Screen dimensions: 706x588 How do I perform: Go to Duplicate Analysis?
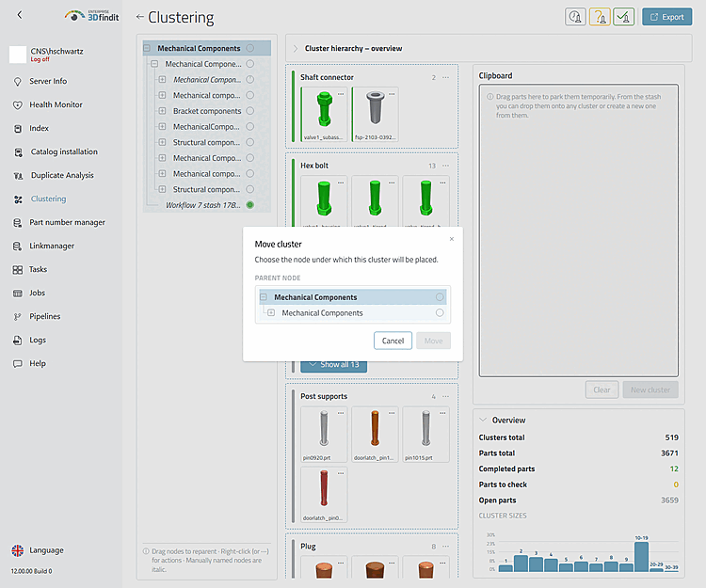click(x=62, y=175)
